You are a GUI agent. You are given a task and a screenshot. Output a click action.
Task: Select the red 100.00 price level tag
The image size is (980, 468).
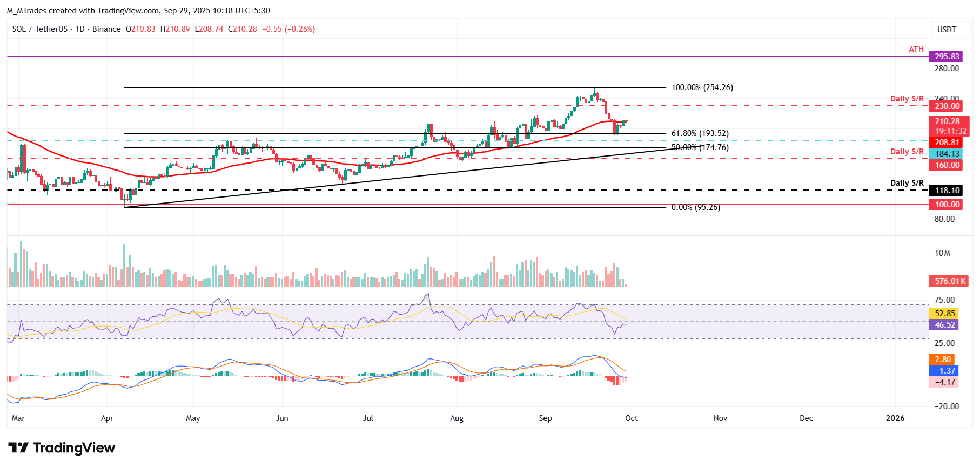click(947, 205)
